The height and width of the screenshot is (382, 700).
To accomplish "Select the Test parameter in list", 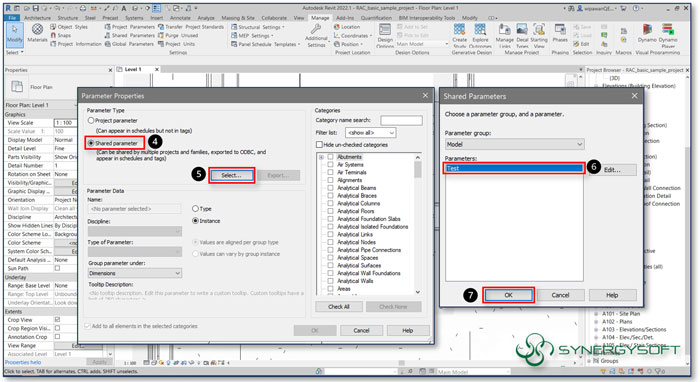I will pyautogui.click(x=514, y=168).
